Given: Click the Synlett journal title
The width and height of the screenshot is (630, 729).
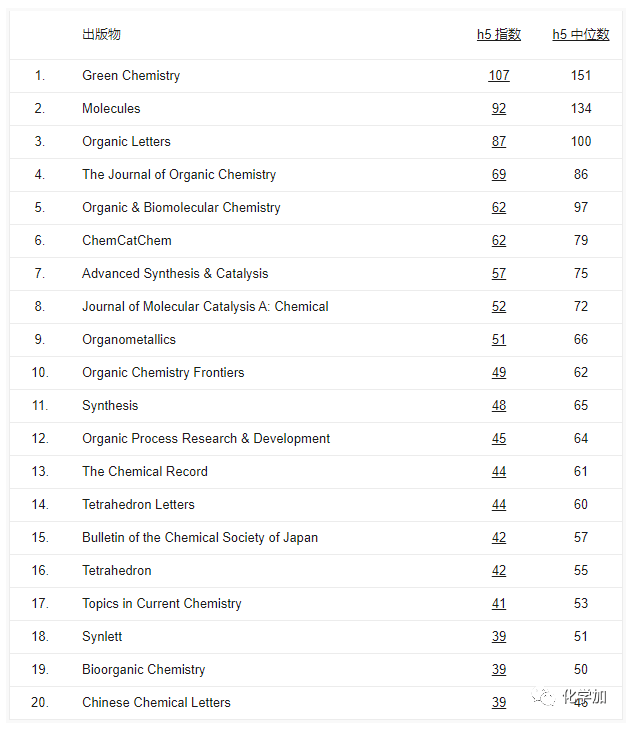Looking at the screenshot, I should point(102,637).
